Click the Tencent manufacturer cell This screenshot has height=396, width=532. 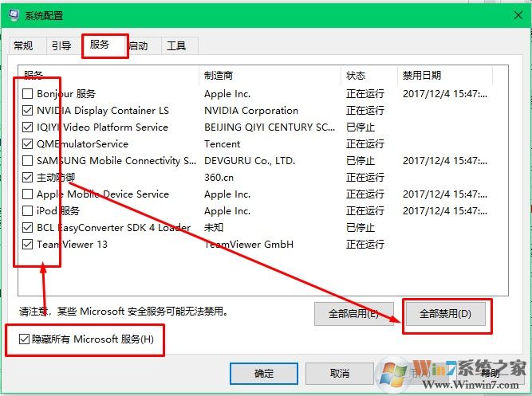click(222, 143)
